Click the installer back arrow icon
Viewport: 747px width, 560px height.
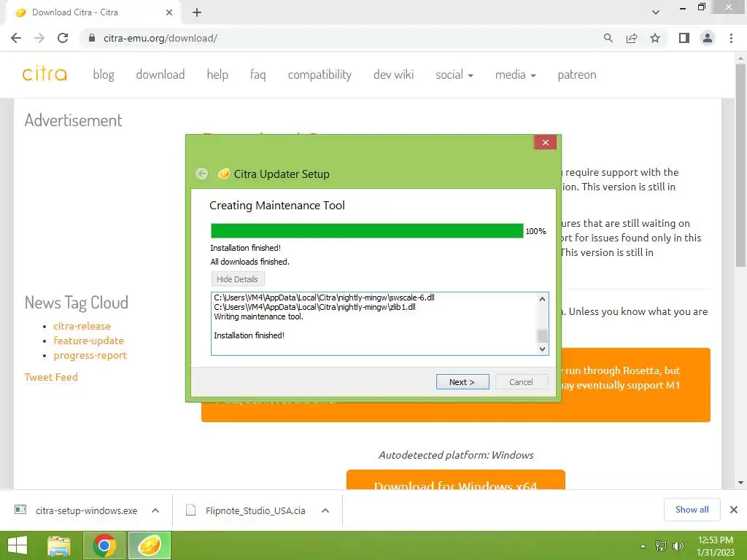tap(202, 174)
